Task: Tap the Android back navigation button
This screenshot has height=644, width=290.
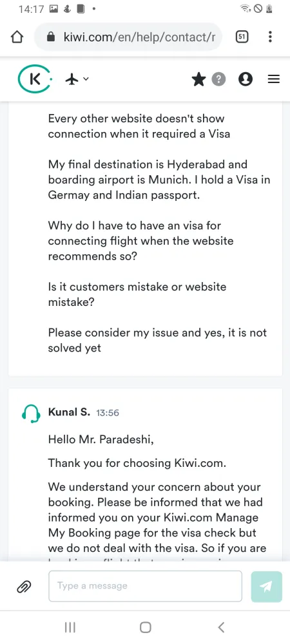Action: coord(221,627)
